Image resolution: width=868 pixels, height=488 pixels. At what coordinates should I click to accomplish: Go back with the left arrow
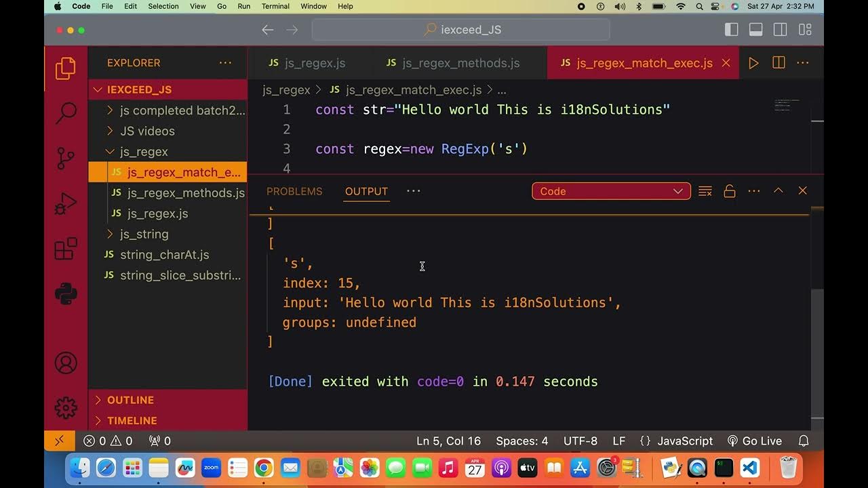click(x=268, y=30)
